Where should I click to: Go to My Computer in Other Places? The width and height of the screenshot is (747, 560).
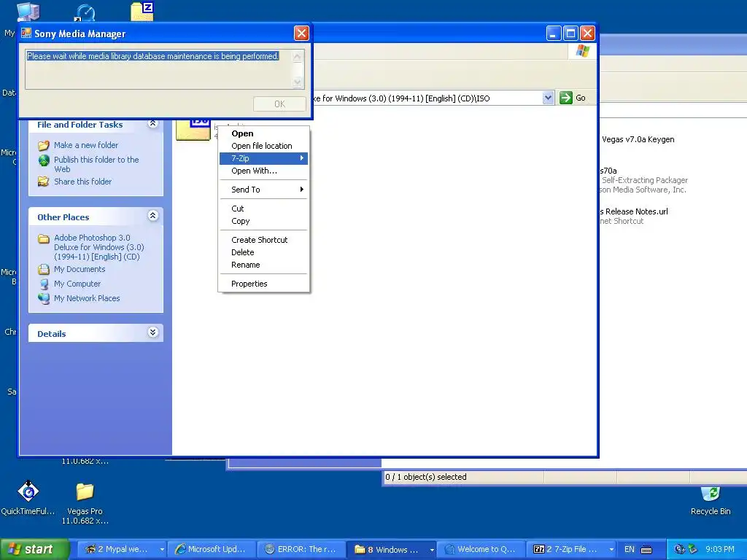click(x=77, y=284)
